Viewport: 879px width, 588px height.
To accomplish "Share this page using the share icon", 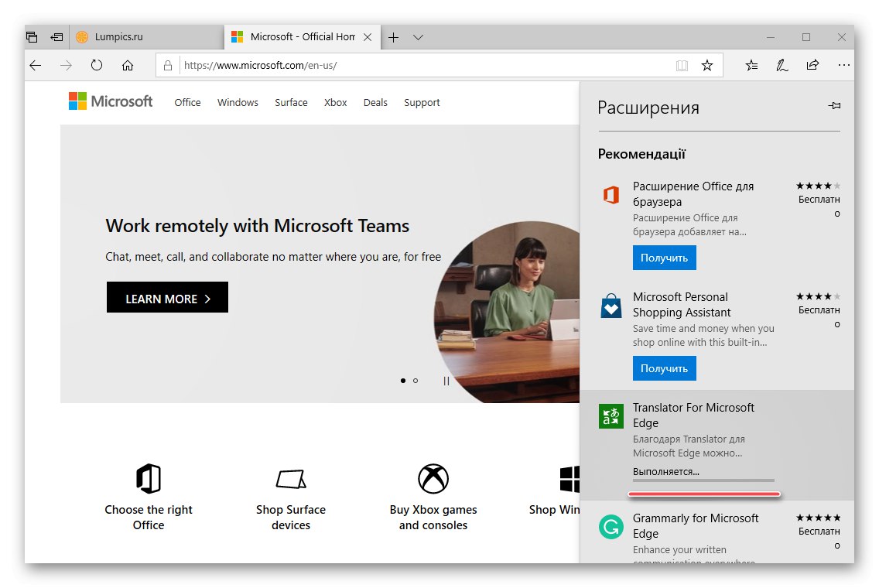I will click(812, 66).
